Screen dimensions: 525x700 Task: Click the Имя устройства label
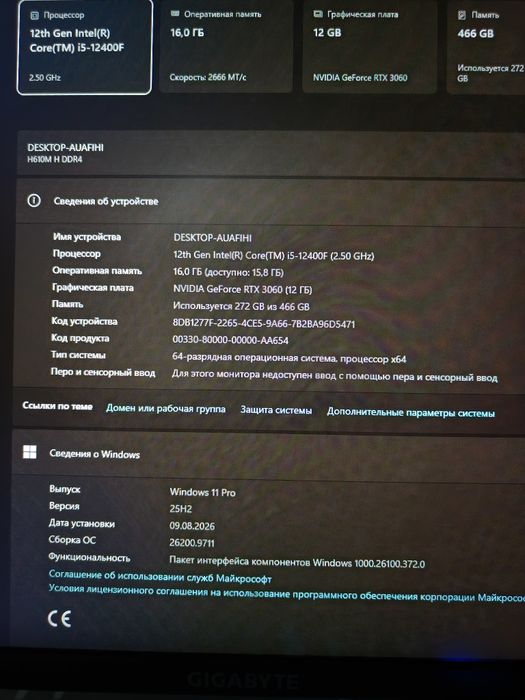87,237
